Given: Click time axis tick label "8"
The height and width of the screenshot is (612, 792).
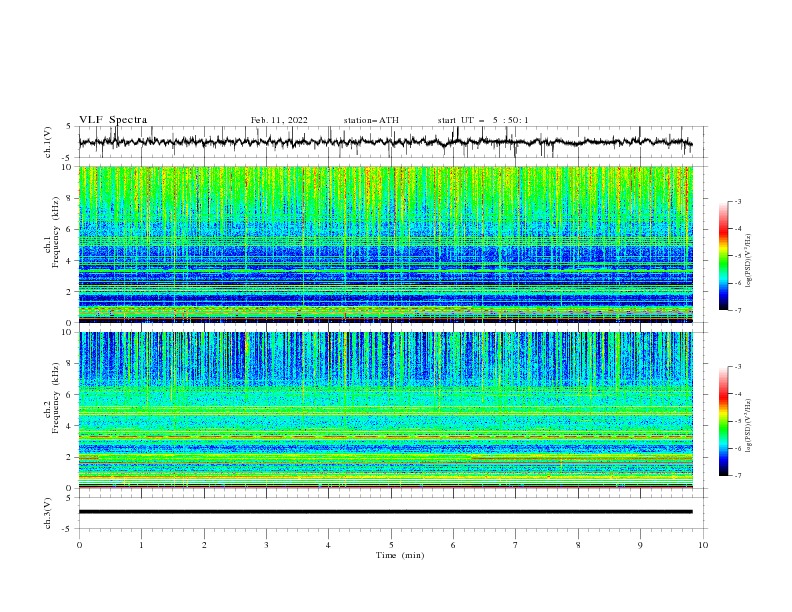Looking at the screenshot, I should pyautogui.click(x=578, y=545).
